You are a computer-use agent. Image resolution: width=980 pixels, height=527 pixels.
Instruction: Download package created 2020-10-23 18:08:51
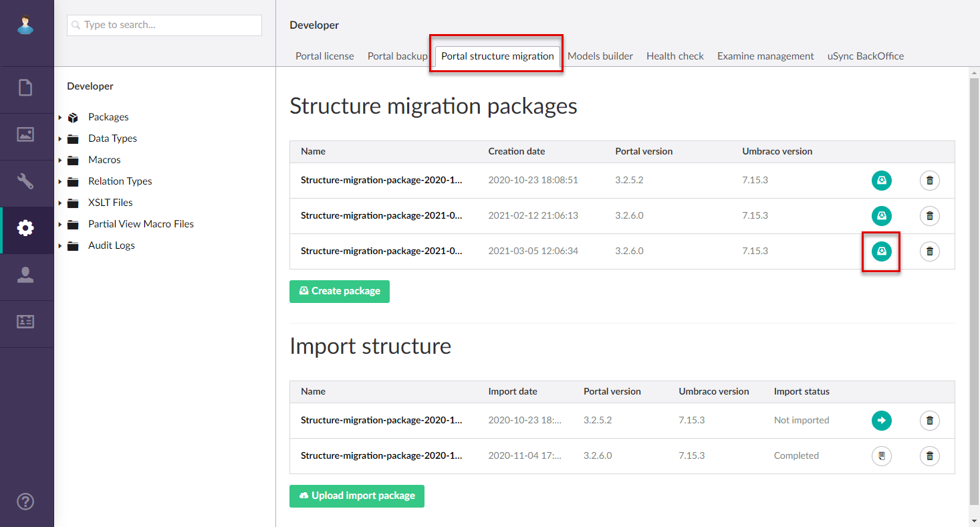pyautogui.click(x=882, y=181)
